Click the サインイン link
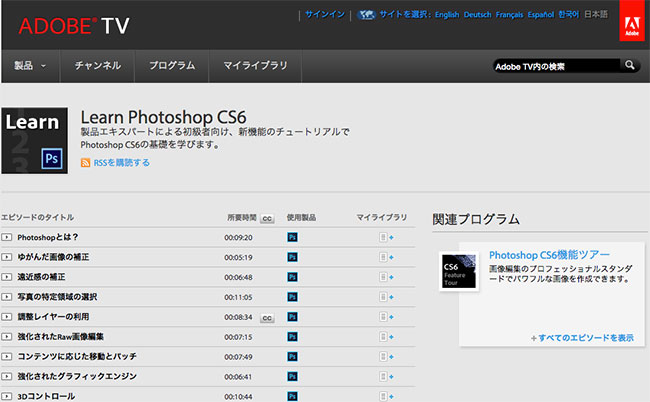This screenshot has width=650, height=402. coord(325,15)
